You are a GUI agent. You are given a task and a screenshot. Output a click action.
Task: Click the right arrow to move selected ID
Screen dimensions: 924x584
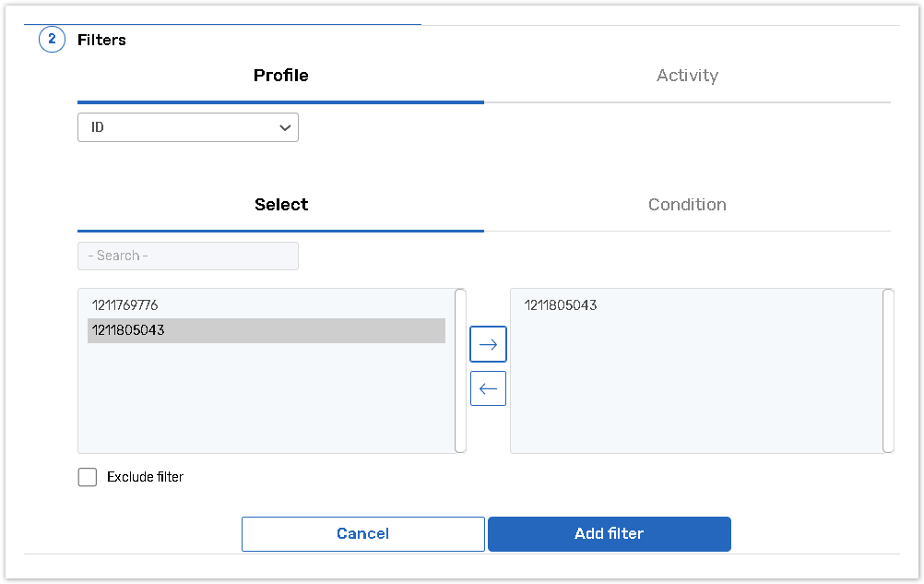[x=488, y=344]
